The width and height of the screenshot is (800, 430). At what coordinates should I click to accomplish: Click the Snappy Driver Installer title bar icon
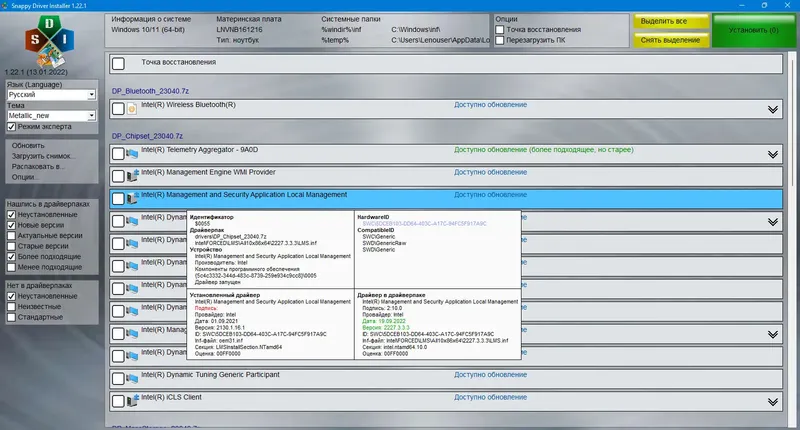[6, 6]
